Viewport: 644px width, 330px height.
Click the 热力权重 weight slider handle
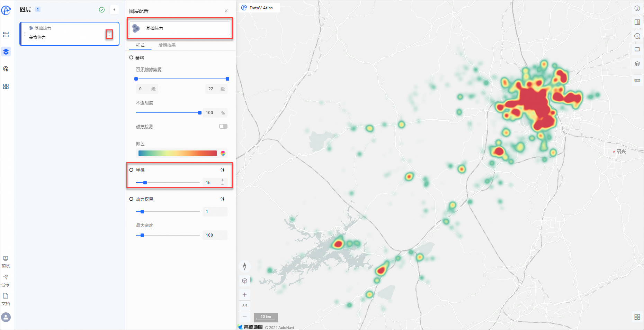[142, 212]
